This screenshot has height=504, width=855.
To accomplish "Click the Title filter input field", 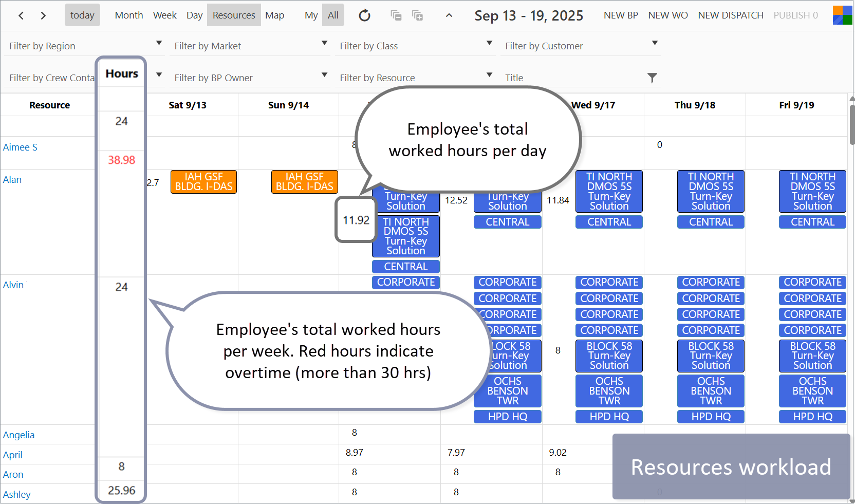I will [574, 78].
